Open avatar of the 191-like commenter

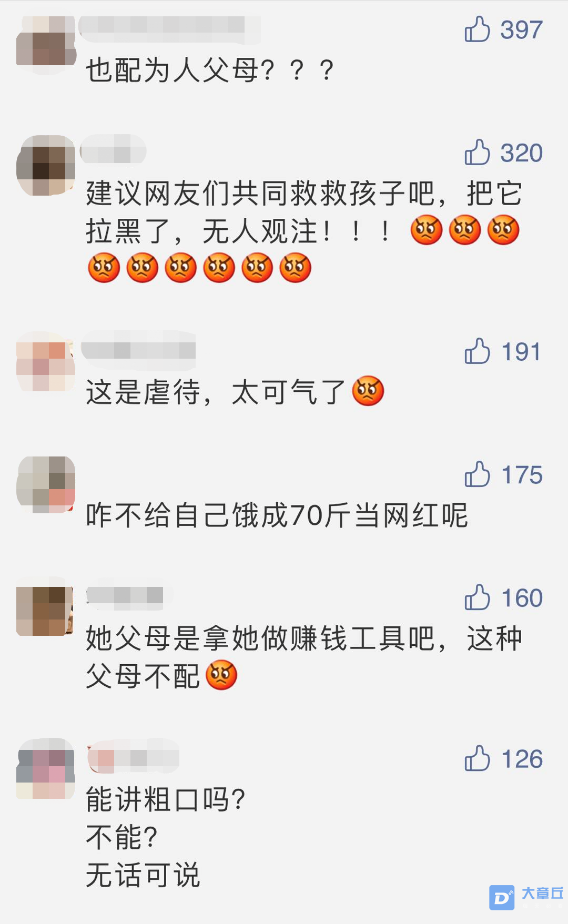pos(46,362)
